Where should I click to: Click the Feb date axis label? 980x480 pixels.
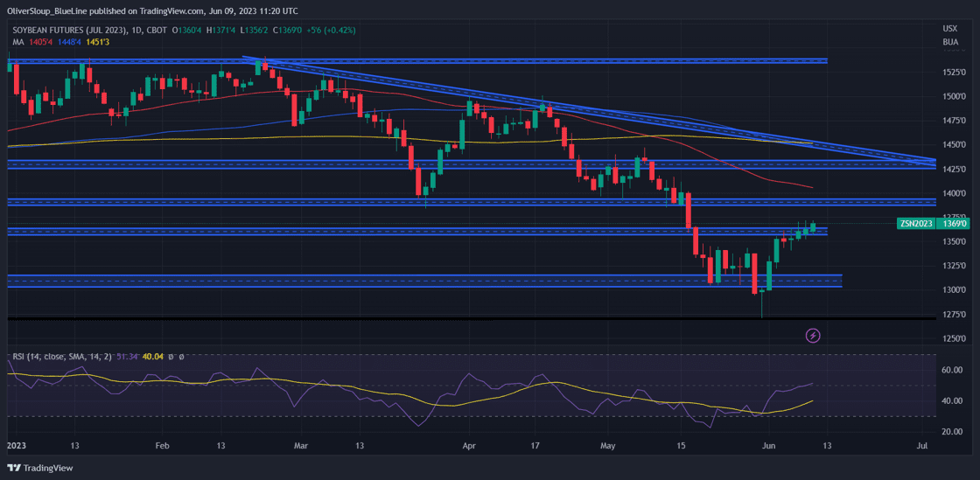click(162, 446)
